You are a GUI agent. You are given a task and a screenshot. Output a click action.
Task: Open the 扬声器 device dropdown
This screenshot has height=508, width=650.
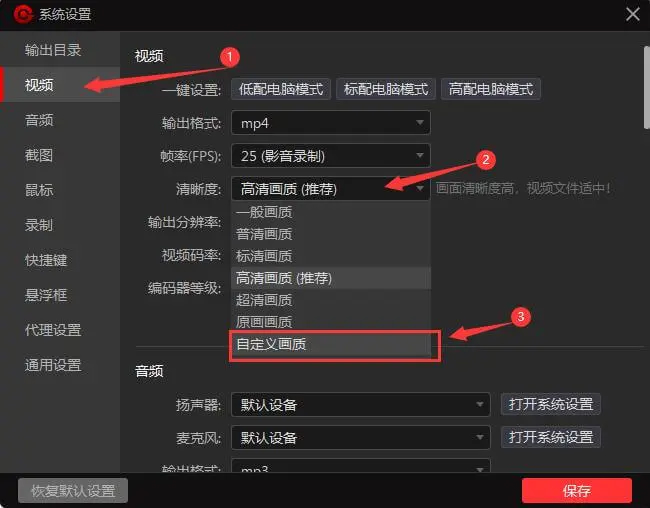(361, 404)
